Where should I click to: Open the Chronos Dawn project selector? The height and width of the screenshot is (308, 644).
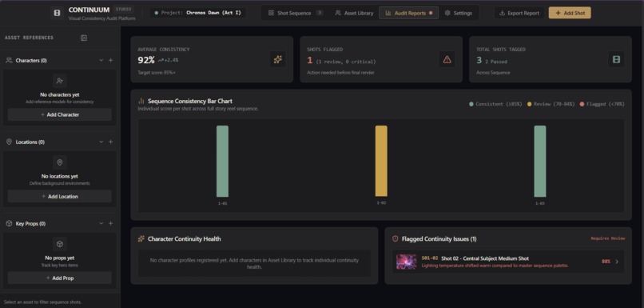(x=197, y=13)
